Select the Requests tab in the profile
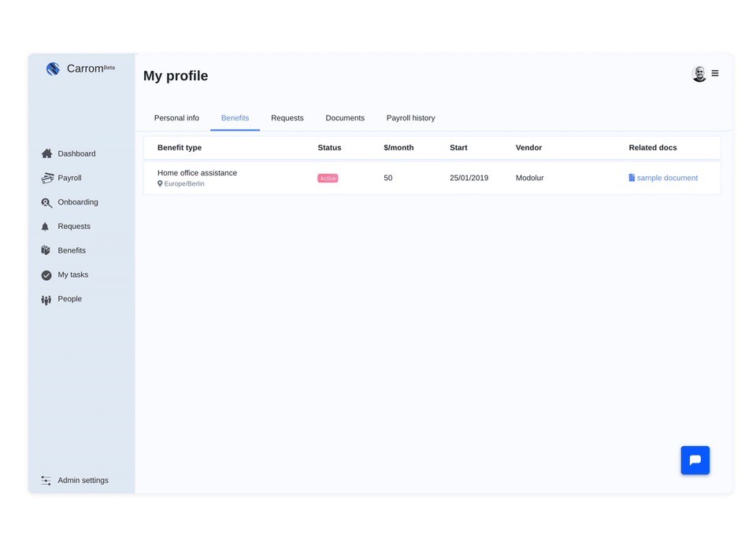Image resolution: width=756 pixels, height=550 pixels. tap(287, 118)
